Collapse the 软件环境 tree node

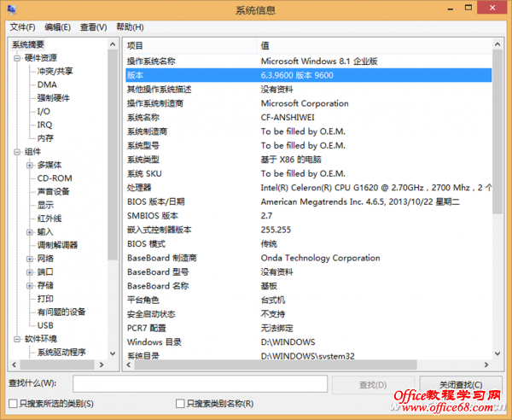[x=17, y=340]
